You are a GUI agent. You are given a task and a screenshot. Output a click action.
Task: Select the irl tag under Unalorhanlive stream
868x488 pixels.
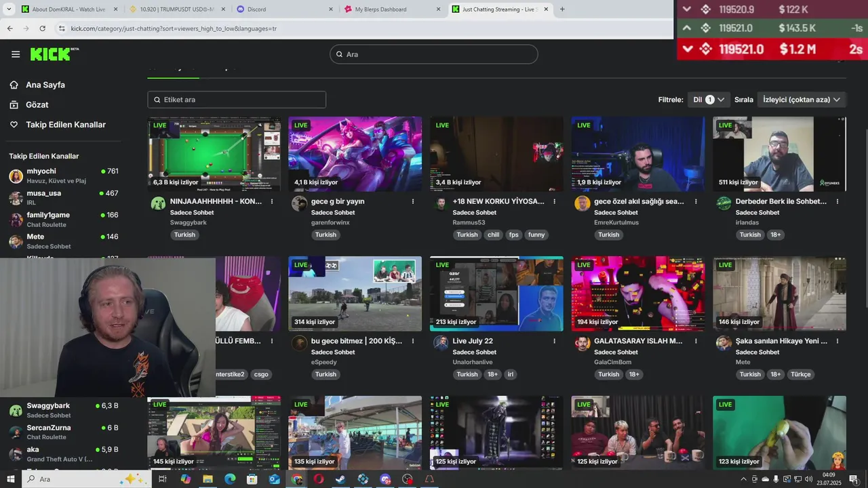511,374
